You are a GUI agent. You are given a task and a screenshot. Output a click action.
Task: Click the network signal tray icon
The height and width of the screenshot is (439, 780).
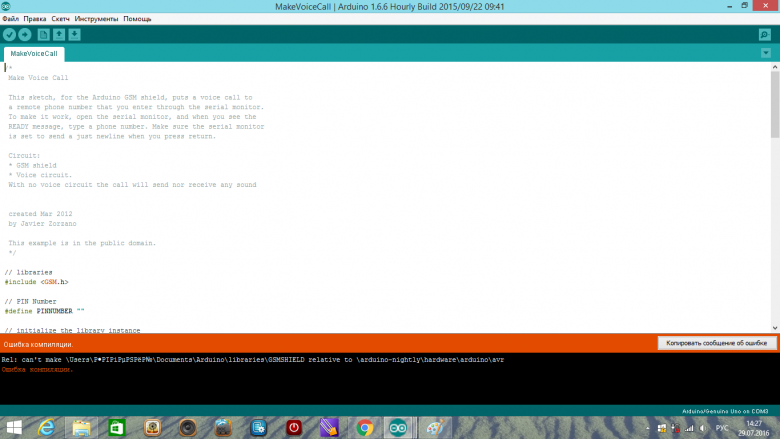(689, 428)
